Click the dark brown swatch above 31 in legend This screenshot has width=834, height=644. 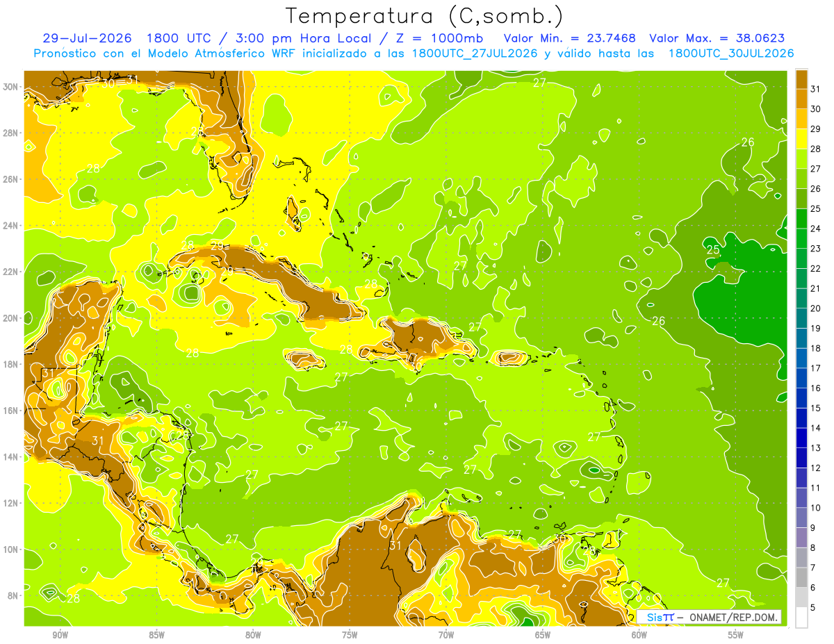click(801, 79)
